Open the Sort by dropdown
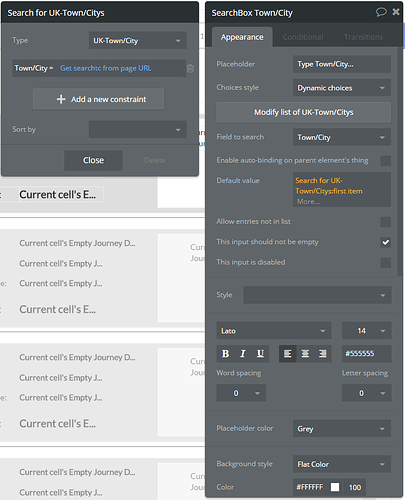This screenshot has width=405, height=500. pyautogui.click(x=137, y=129)
